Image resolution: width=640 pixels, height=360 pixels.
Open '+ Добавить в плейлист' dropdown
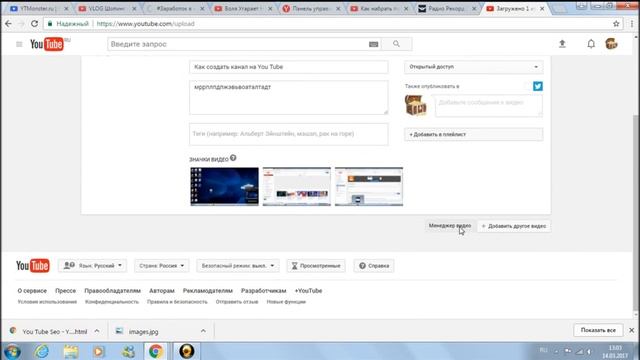pyautogui.click(x=473, y=134)
